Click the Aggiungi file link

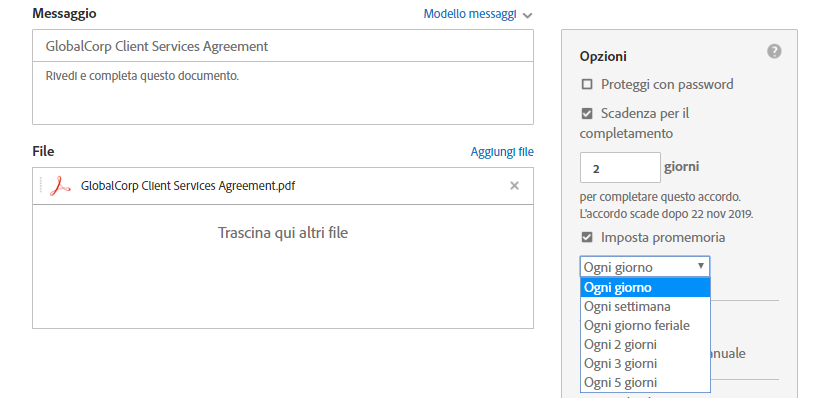click(x=502, y=152)
